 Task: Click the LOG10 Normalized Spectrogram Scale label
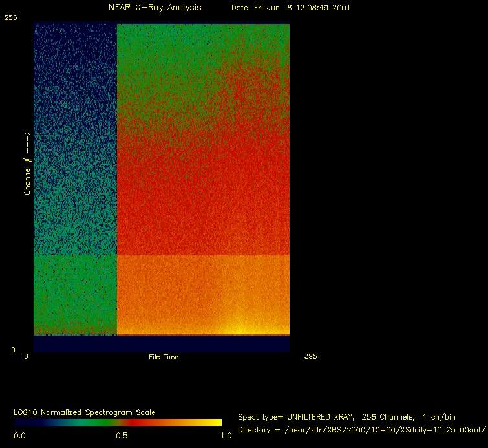pos(85,412)
